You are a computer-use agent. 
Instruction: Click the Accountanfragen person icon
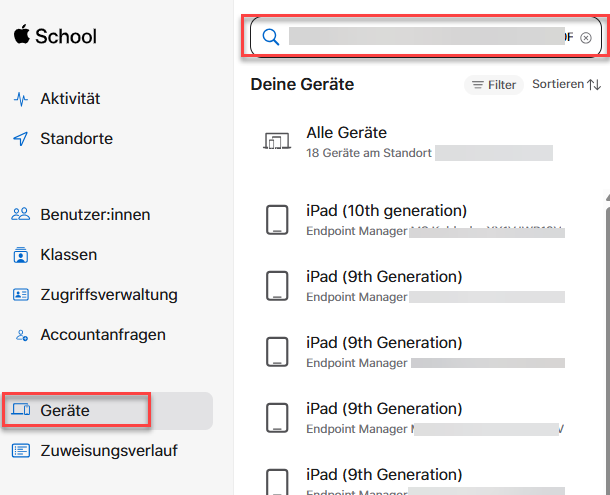click(21, 335)
